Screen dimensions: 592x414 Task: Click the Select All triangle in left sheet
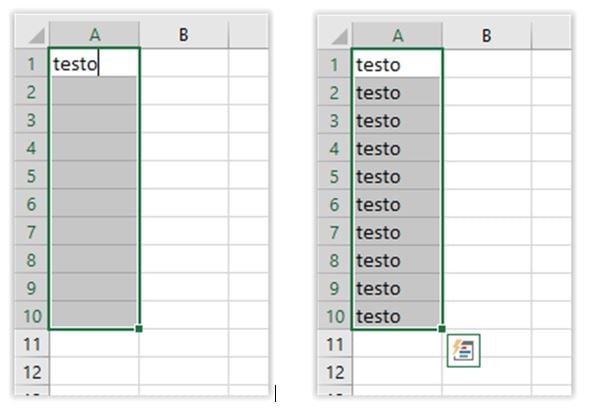[36, 36]
